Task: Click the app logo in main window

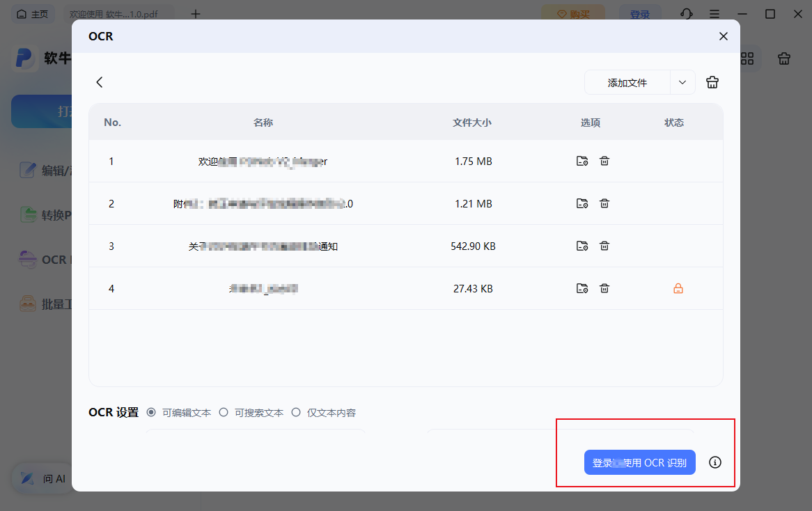Action: (x=24, y=58)
